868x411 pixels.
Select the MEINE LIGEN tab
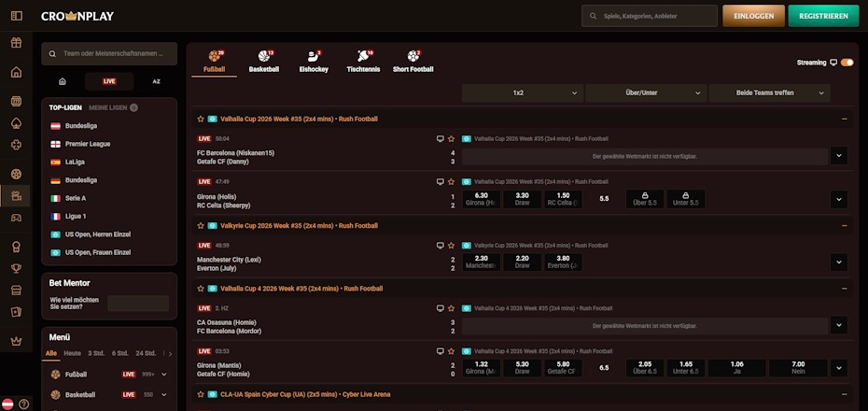pos(108,107)
